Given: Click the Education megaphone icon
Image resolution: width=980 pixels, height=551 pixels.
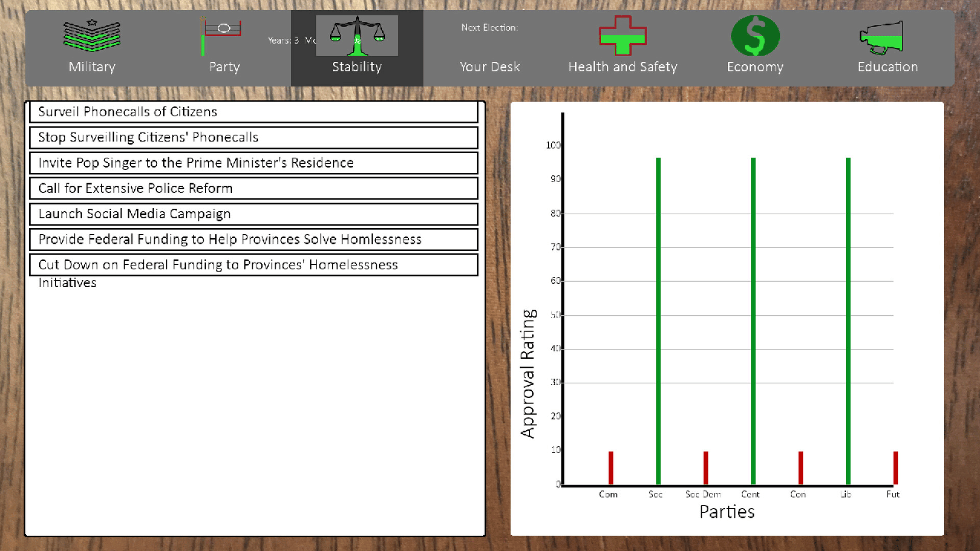Looking at the screenshot, I should point(882,37).
